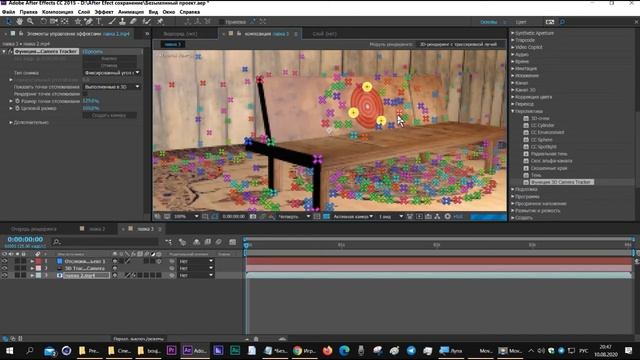Apply CC Sphere effect from list

point(541,140)
